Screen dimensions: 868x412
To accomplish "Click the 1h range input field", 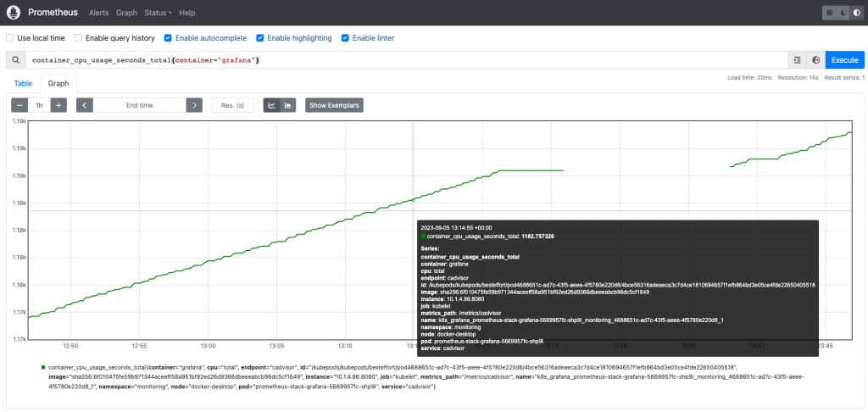I will 39,105.
